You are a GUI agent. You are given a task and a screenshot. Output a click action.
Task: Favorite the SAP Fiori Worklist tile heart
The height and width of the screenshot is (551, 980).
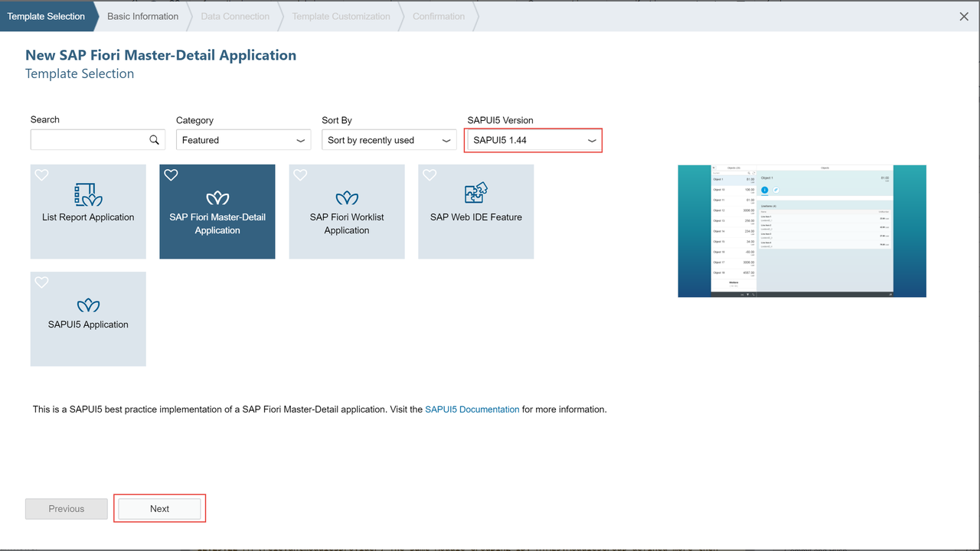300,175
